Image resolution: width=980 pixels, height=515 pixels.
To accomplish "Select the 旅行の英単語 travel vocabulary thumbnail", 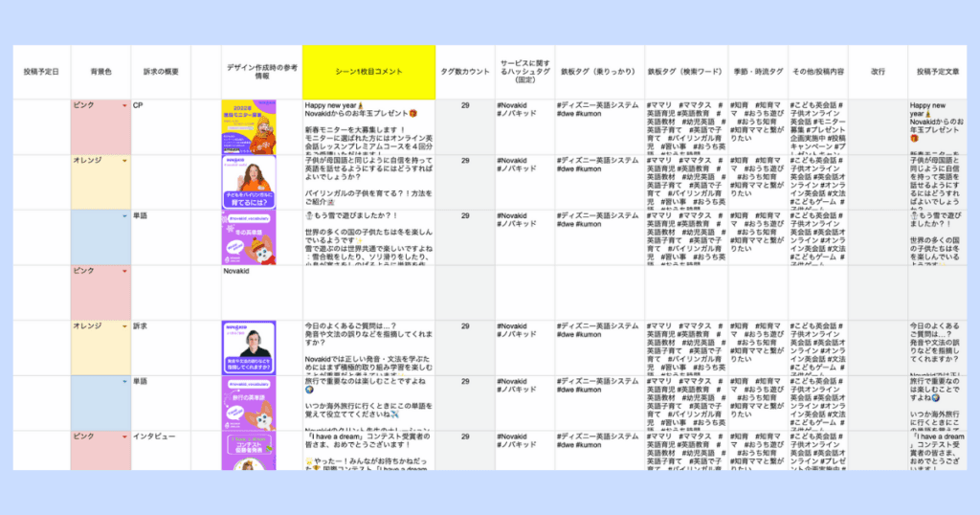I will click(249, 403).
